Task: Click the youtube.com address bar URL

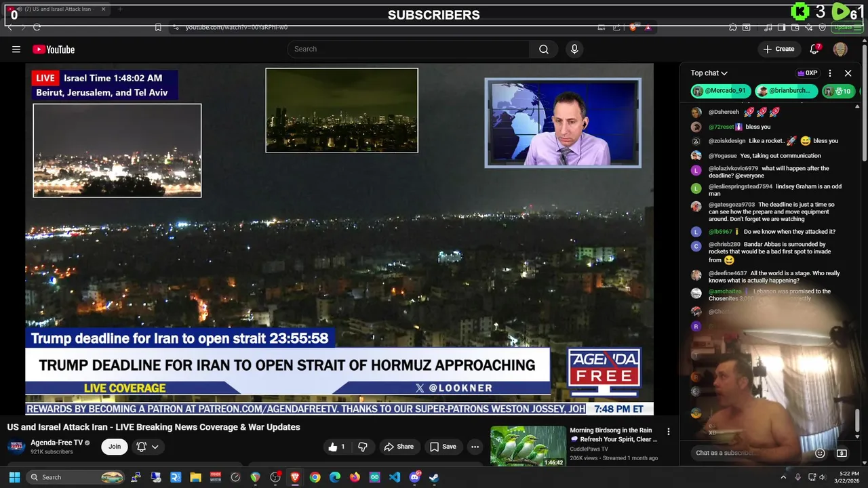Action: [237, 27]
